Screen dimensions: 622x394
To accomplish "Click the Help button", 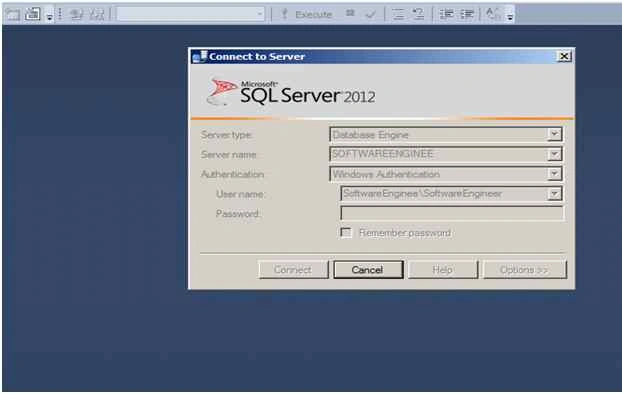I will click(443, 270).
